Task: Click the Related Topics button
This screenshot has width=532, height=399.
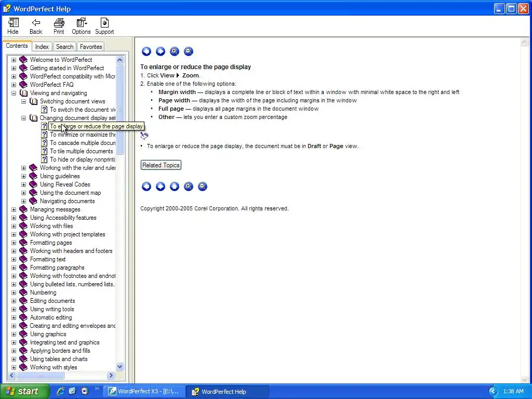Action: pyautogui.click(x=161, y=165)
